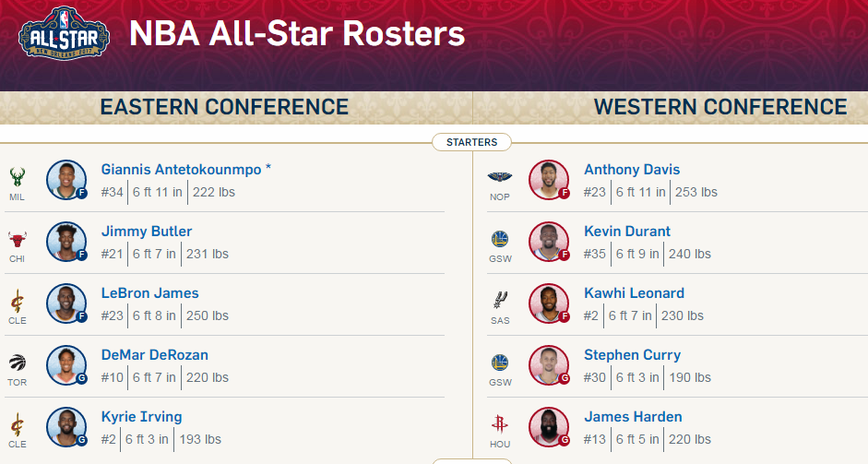Click the San Antonio Spurs team logo
Screen dimensions: 868x464
500,301
